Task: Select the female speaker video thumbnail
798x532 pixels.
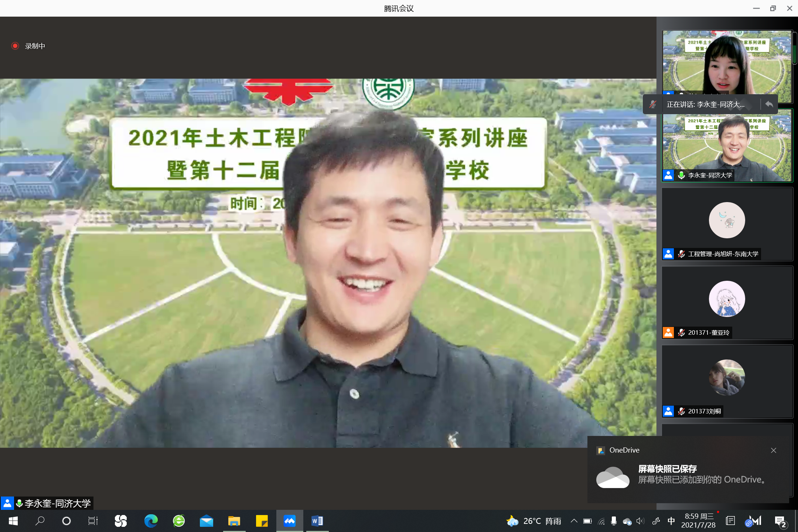Action: 726,63
